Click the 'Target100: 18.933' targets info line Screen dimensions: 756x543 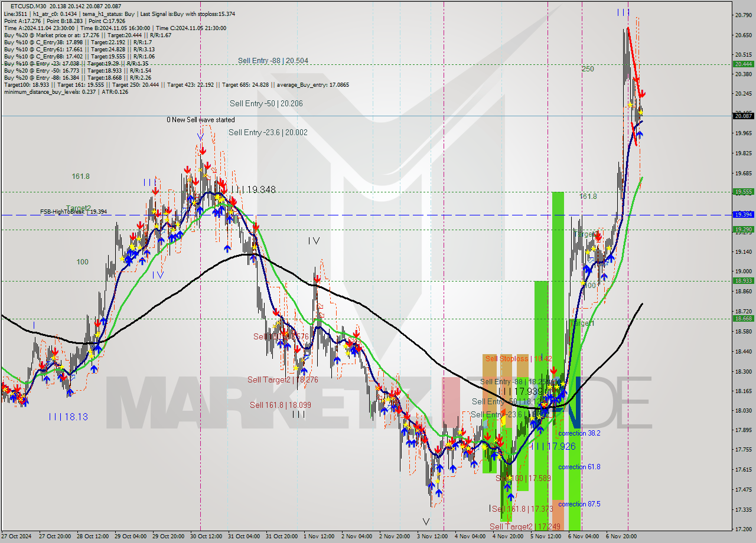[176, 84]
